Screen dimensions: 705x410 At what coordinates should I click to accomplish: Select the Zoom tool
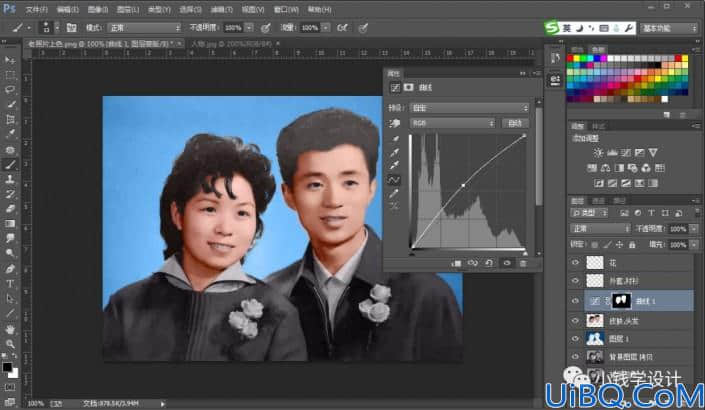[9, 344]
